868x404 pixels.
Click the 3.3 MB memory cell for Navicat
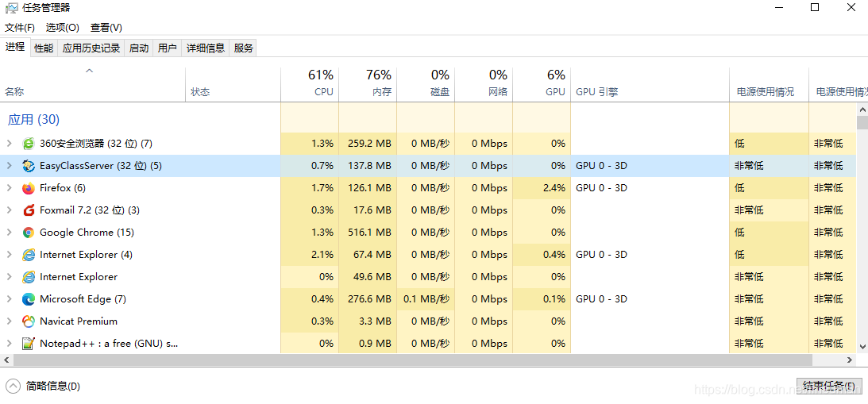(368, 321)
